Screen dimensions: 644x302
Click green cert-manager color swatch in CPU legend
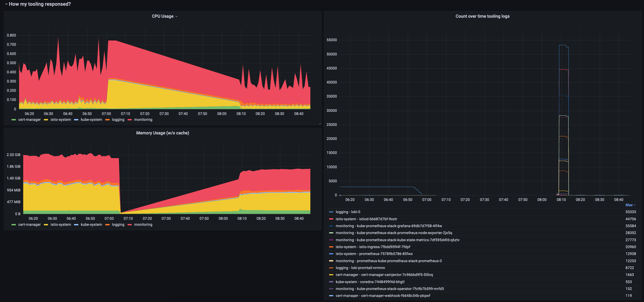(14, 120)
